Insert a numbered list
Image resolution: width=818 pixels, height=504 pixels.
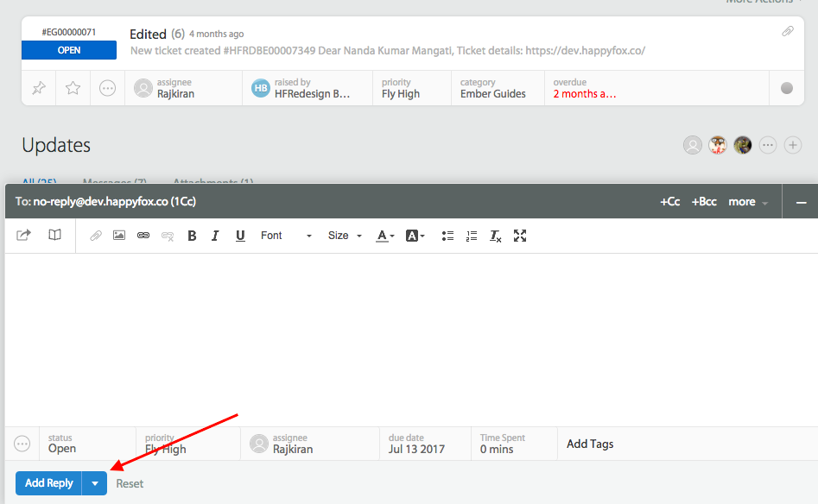coord(472,236)
